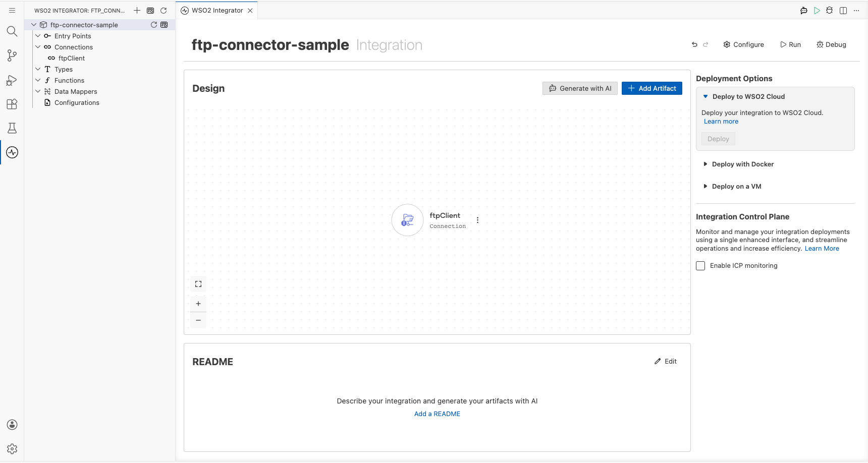This screenshot has width=868, height=463.
Task: Collapse the Functions node
Action: click(38, 80)
